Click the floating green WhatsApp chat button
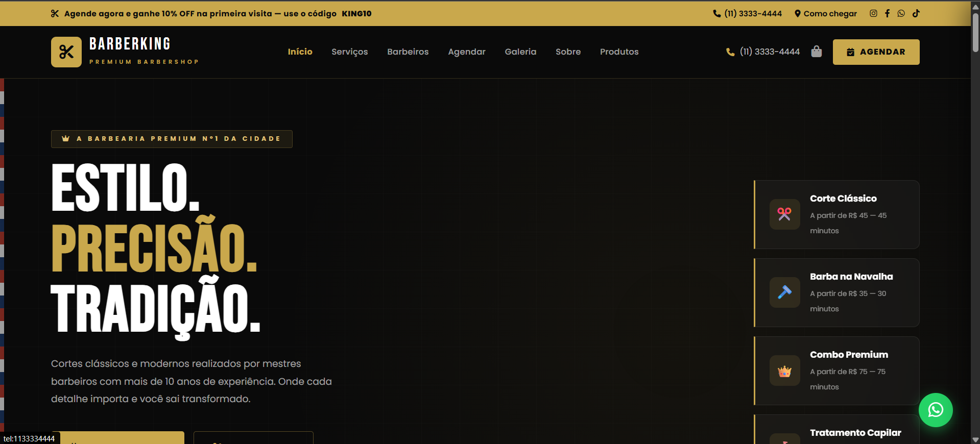 coord(936,410)
